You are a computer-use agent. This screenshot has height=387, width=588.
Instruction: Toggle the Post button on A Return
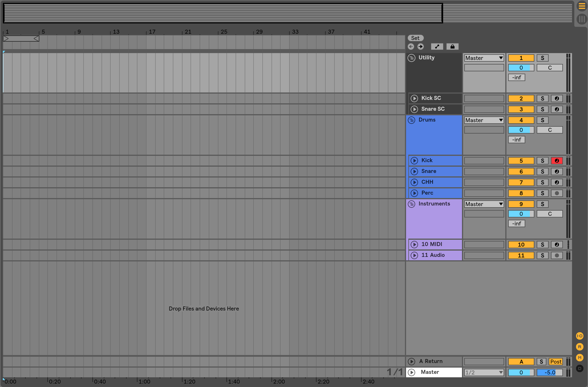point(556,362)
